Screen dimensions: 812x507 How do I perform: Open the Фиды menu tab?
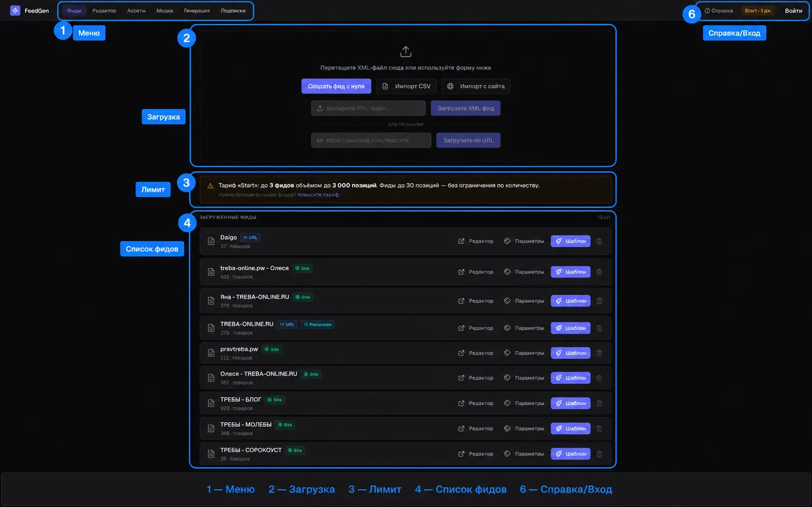(74, 11)
